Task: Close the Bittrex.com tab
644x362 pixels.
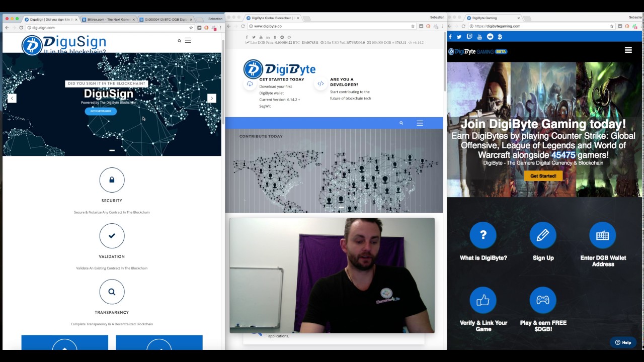Action: (133, 20)
